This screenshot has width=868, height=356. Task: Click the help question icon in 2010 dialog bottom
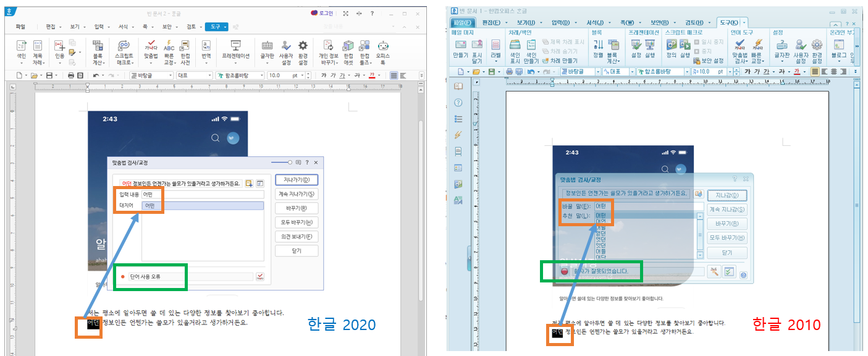[x=743, y=275]
